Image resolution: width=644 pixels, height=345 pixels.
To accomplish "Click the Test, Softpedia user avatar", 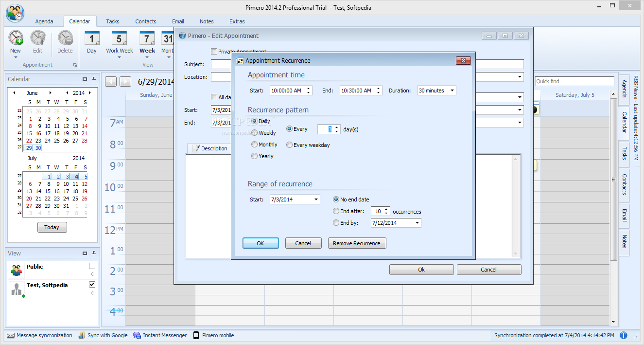I will [17, 289].
